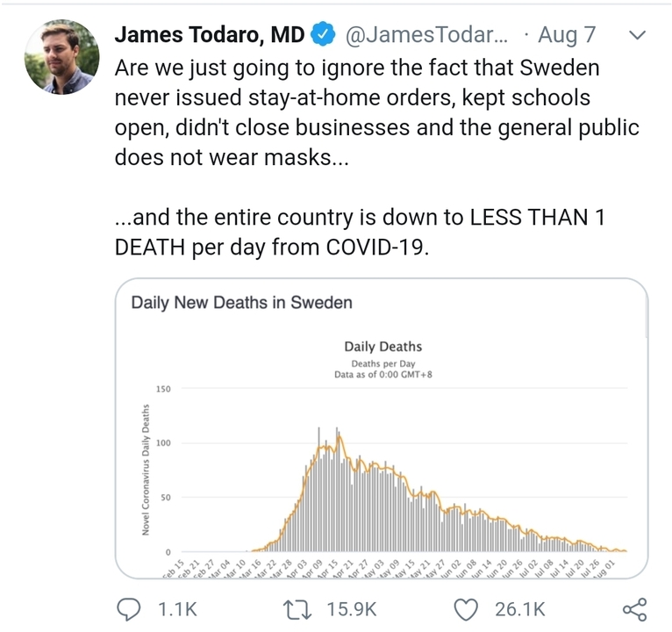Click the Daily Deaths chart title
Viewport: 672px width, 632px height.
pos(383,347)
